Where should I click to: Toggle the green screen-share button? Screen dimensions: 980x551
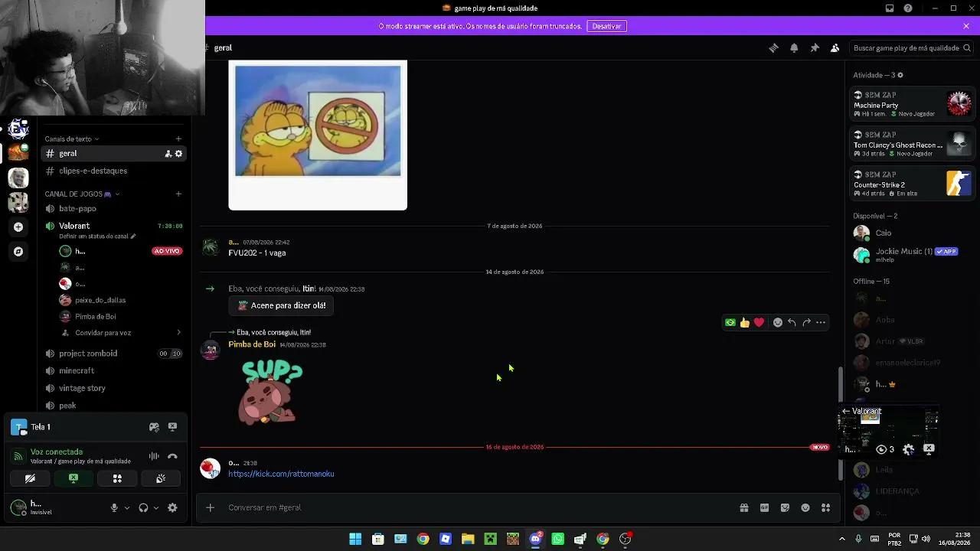[x=73, y=478]
